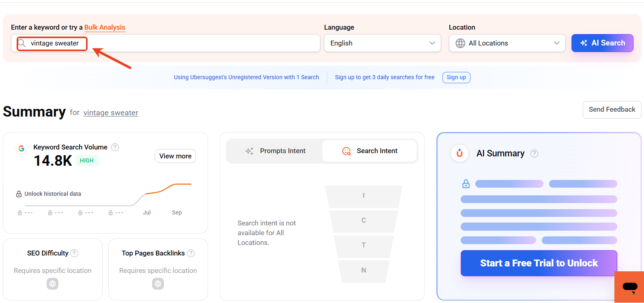The image size is (644, 303).
Task: Click the AI Summary question mark icon
Action: click(x=535, y=154)
